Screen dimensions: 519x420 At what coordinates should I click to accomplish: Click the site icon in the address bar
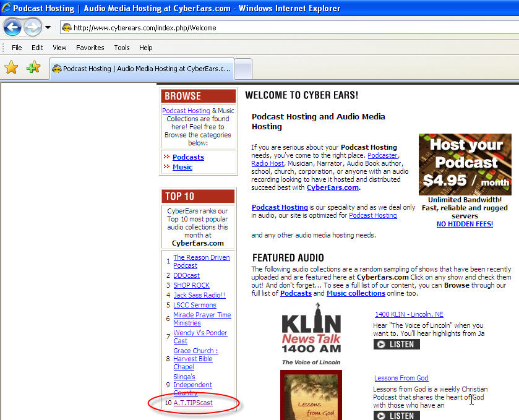(67, 28)
